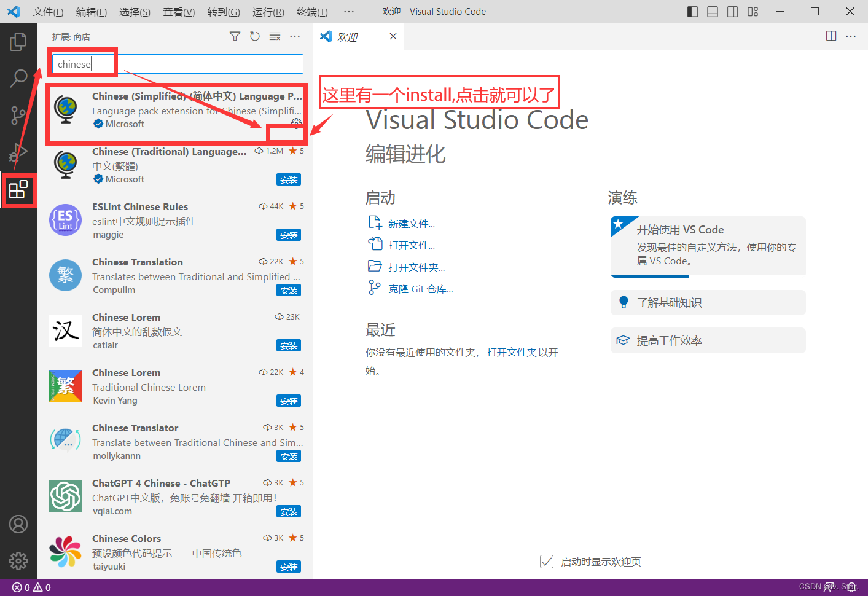
Task: Open the Run and Debug view
Action: 18,152
